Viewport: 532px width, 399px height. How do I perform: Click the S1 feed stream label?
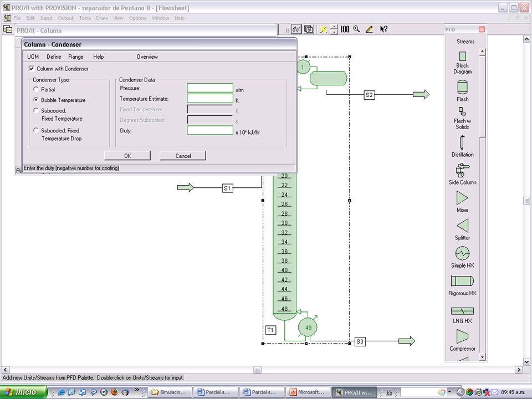(x=227, y=188)
